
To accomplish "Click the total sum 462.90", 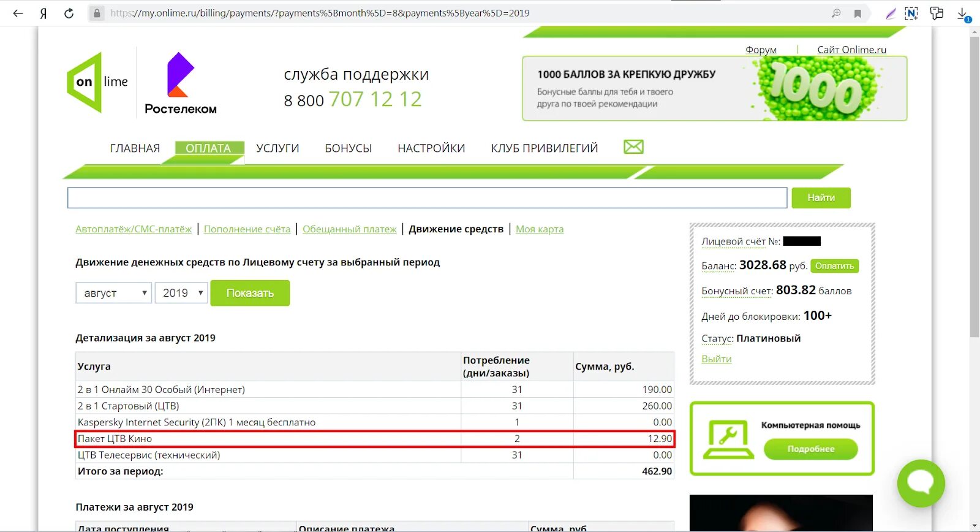I will coord(657,471).
